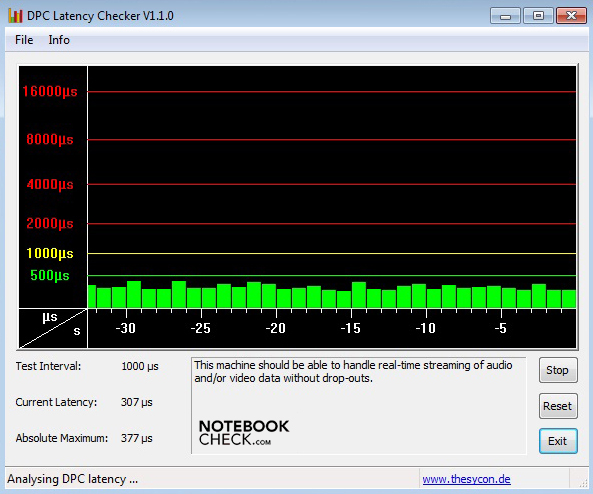Click the Stop button
Image resolution: width=593 pixels, height=494 pixels.
pos(558,370)
